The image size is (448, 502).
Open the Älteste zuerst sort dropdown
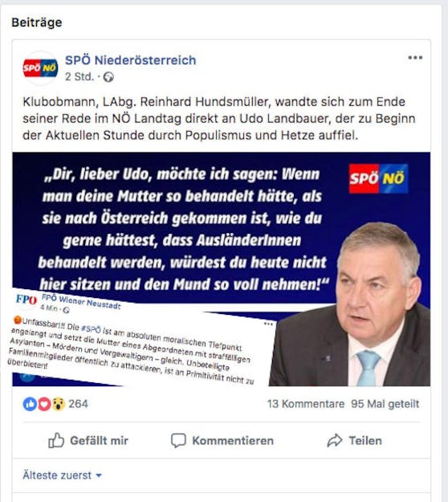click(x=62, y=475)
